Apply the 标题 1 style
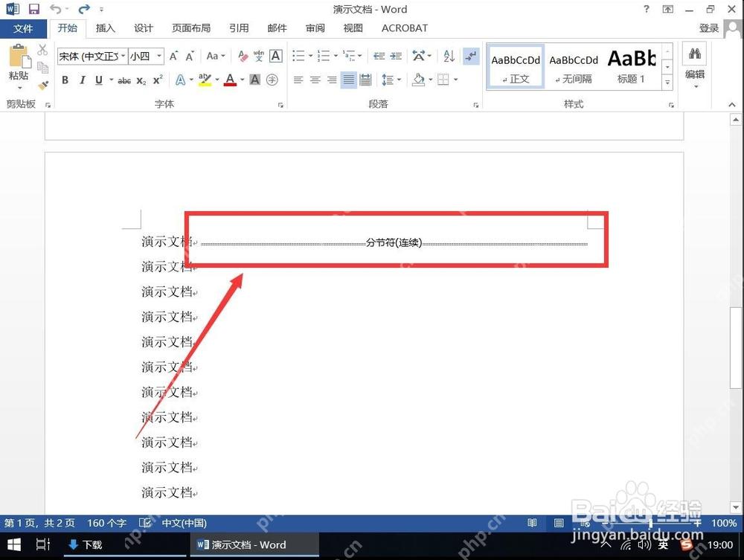The image size is (744, 560). tap(632, 67)
